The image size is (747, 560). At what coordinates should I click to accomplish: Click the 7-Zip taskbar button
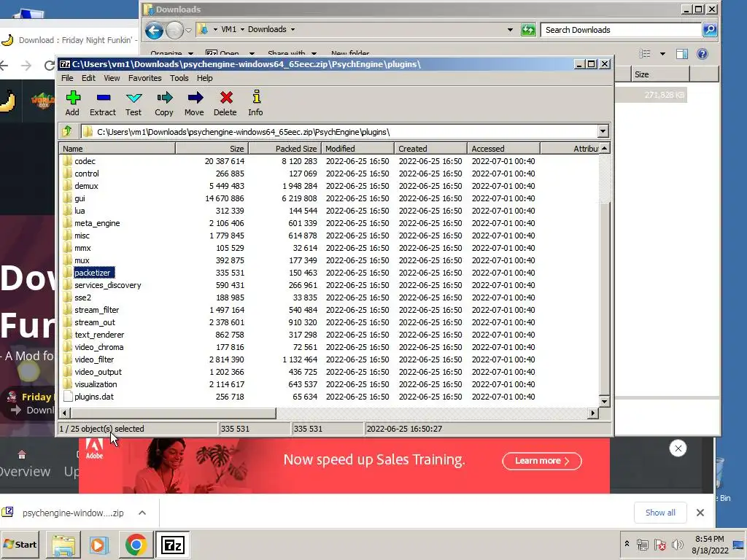[172, 545]
